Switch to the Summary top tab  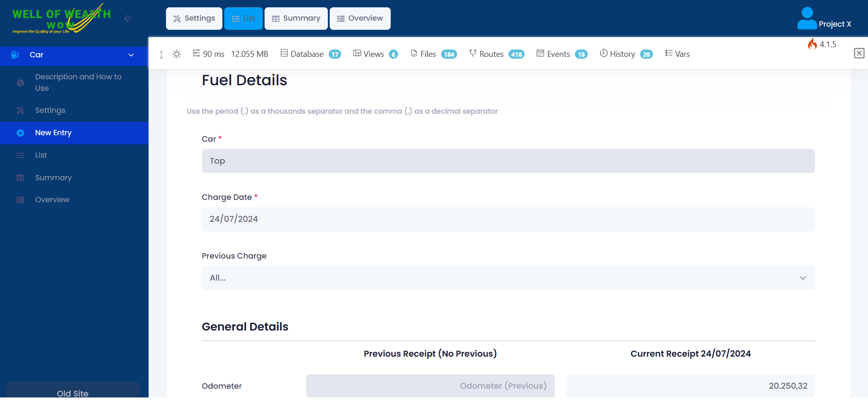coord(296,18)
